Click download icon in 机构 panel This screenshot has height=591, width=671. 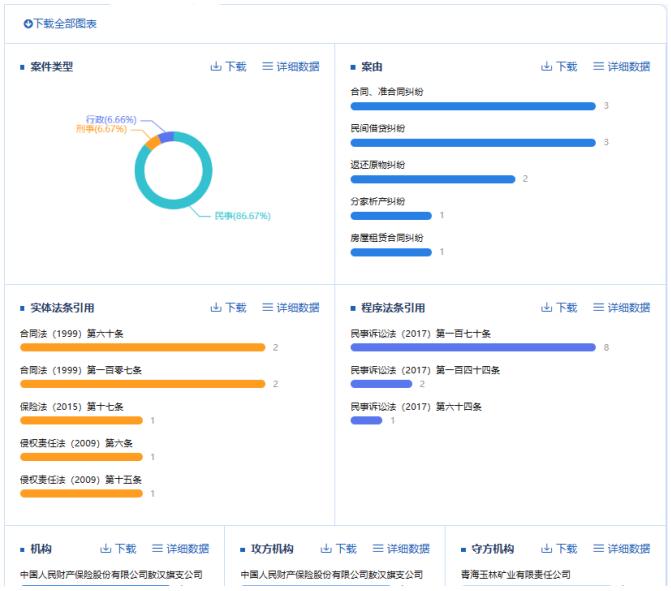coord(106,549)
